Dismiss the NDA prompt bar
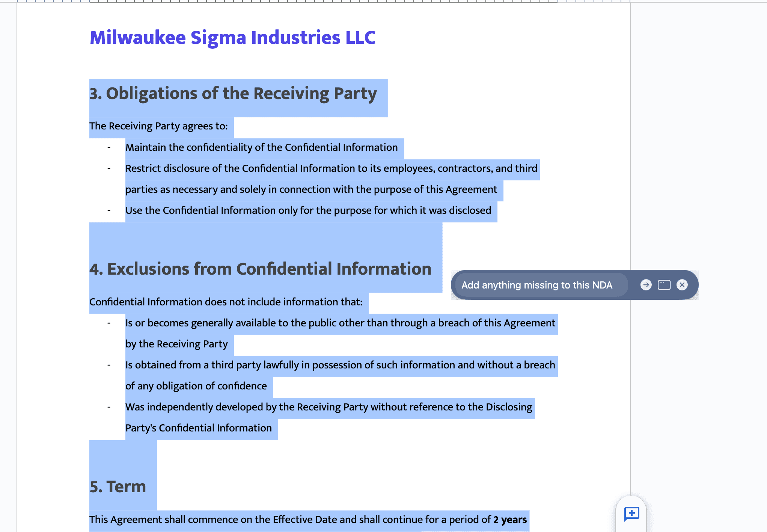Image resolution: width=767 pixels, height=532 pixels. coord(682,285)
